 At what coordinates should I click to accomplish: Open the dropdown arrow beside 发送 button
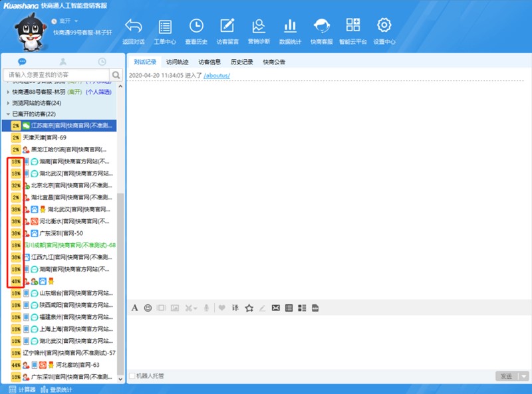click(524, 376)
